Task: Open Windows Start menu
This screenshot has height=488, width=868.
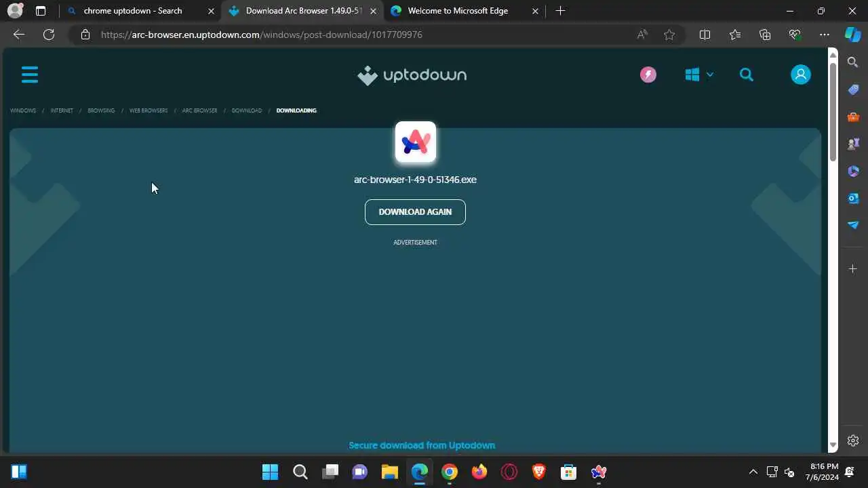Action: (270, 472)
